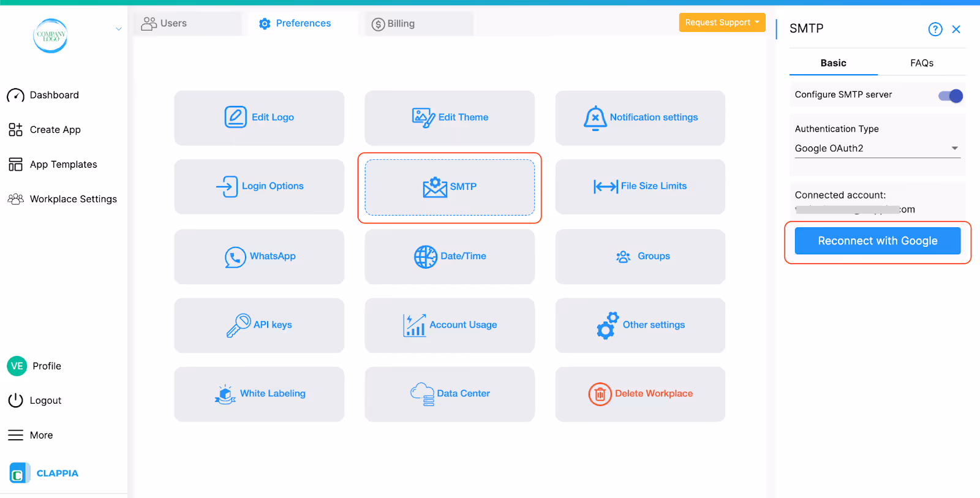Click Reconnect with Google button
The width and height of the screenshot is (980, 498).
(x=878, y=241)
